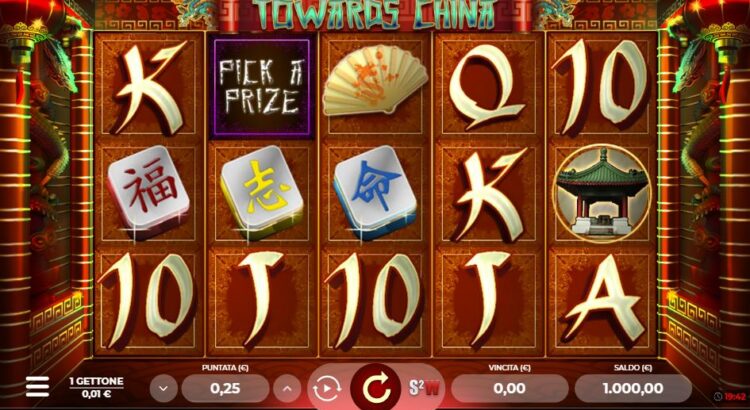Select the folding fan symbol
Image resolution: width=750 pixels, height=410 pixels.
click(375, 79)
